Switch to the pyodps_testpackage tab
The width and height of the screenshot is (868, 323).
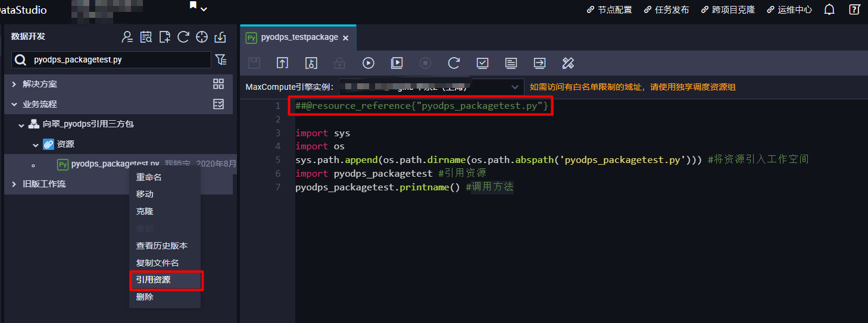299,37
